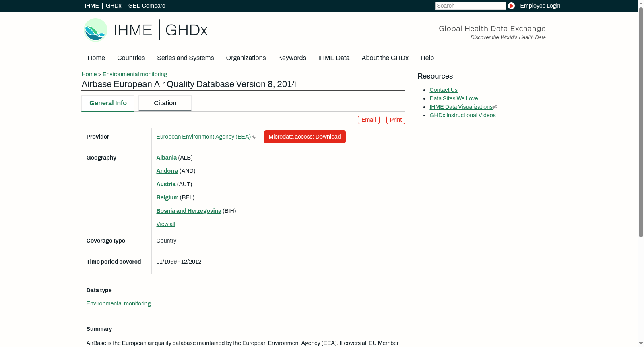Open Series and Systems menu

point(185,58)
